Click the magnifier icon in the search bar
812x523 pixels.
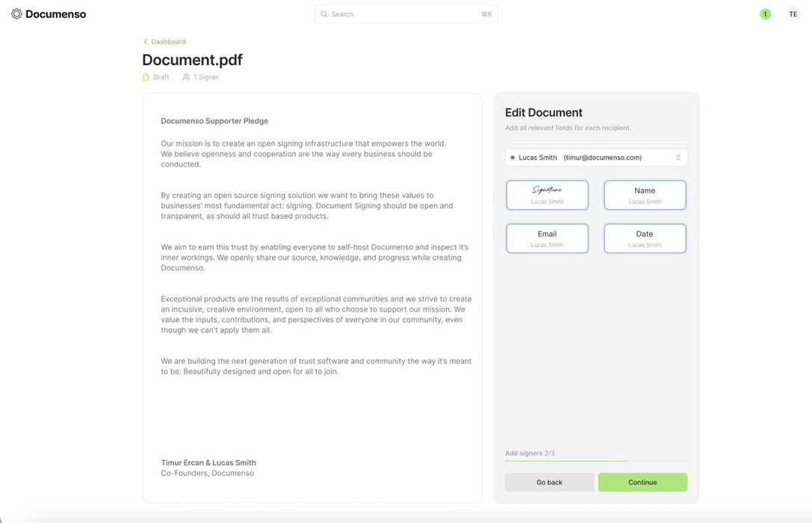click(324, 14)
